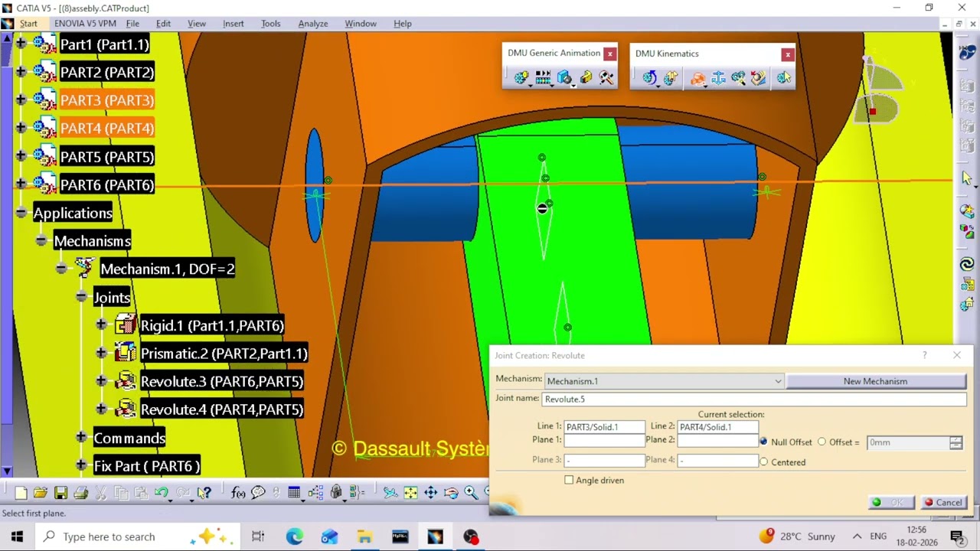Open the Analyze menu
The width and height of the screenshot is (980, 551).
(313, 24)
